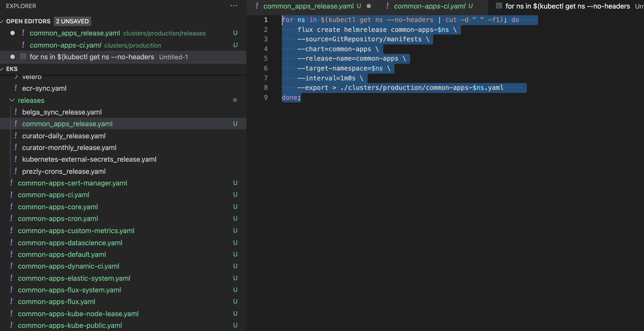Click unsaved dot of Untitled-1 in Open Editors

coord(13,57)
